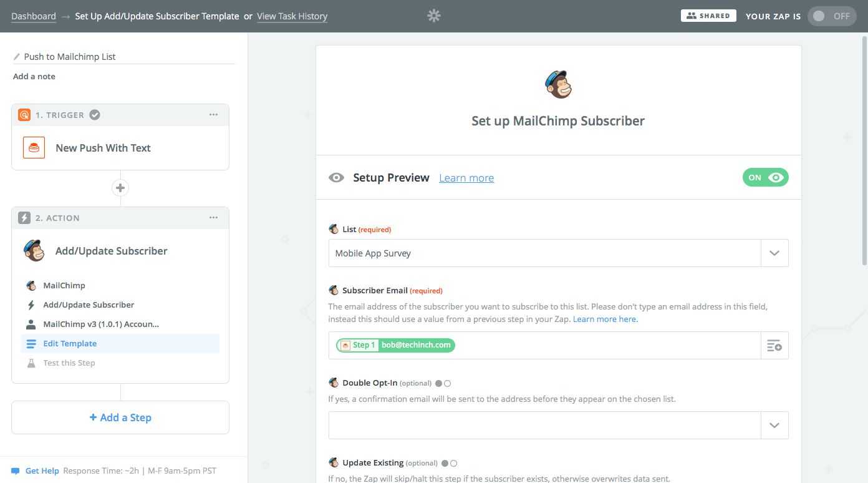Click large MailChimp logo above setup title
The height and width of the screenshot is (483, 868).
[x=558, y=84]
